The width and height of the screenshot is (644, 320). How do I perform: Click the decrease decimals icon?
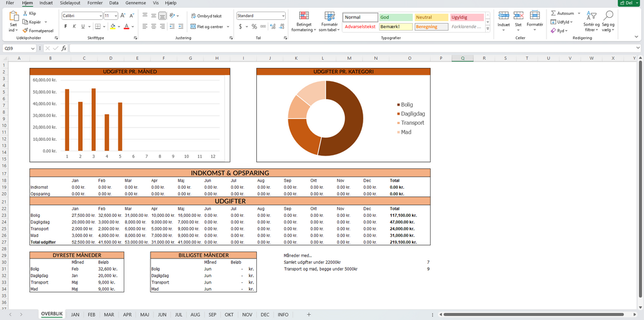pos(282,26)
